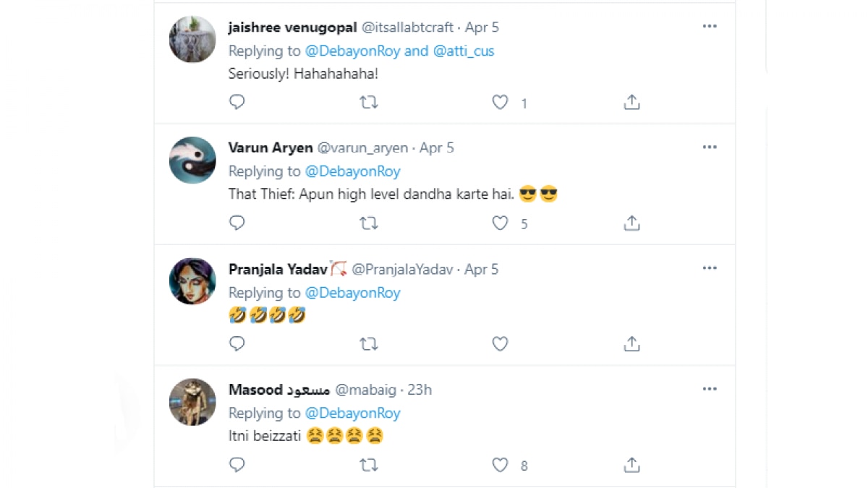Screen dimensions: 868x488
Task: Retweet Varun Aryen's That Thief tweet
Action: click(x=369, y=223)
